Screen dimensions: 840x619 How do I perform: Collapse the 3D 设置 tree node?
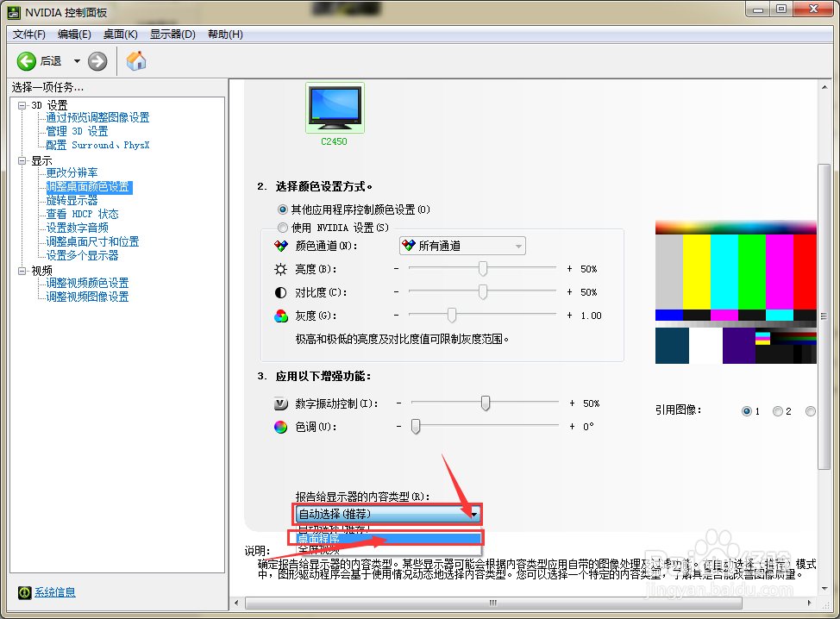(x=22, y=105)
